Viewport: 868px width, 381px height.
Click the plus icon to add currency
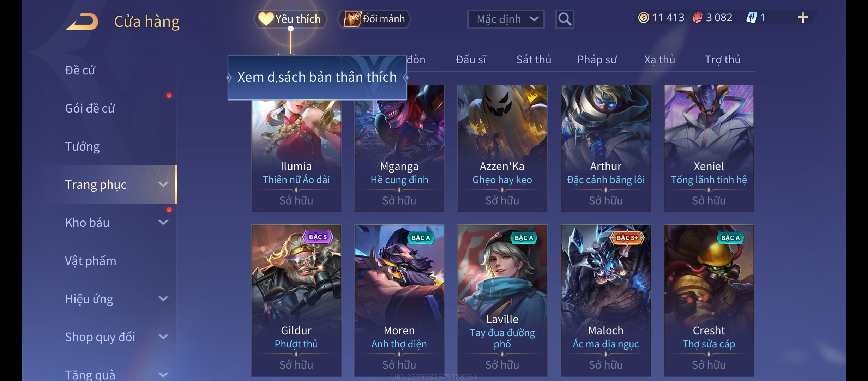click(x=803, y=18)
